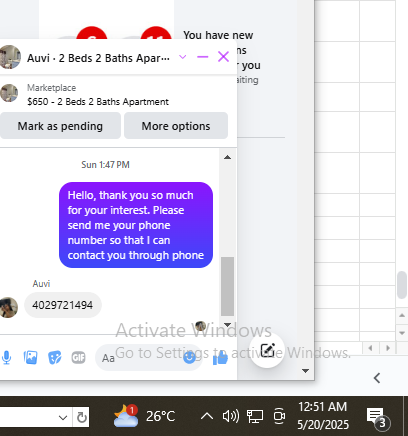
Task: Open the GIF picker
Action: (78, 358)
